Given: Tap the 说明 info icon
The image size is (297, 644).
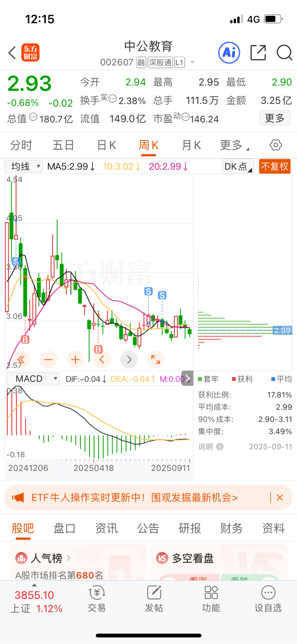Looking at the screenshot, I should click(220, 447).
